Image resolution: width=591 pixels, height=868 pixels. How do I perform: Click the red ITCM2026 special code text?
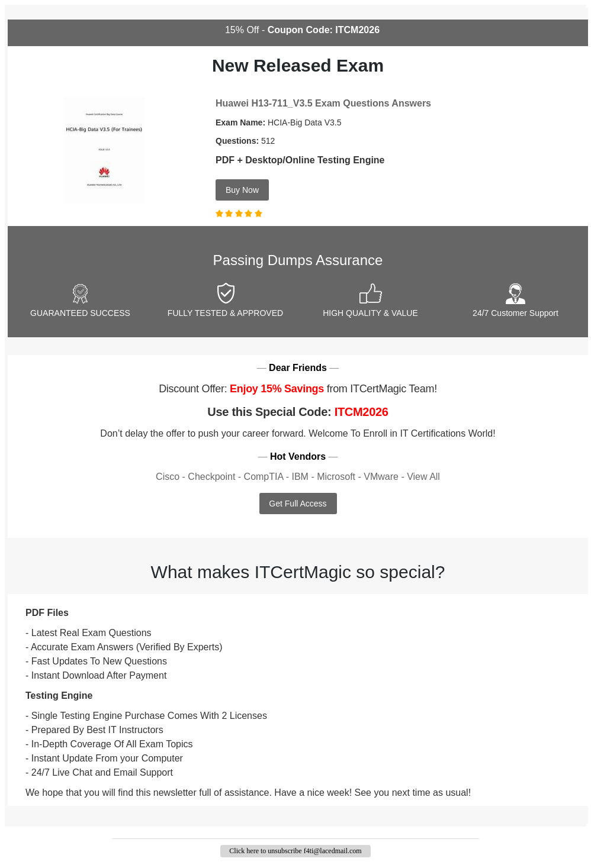pos(361,412)
